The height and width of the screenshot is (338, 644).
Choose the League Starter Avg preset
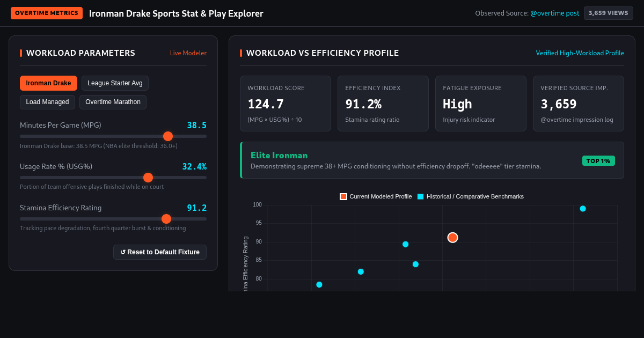[115, 83]
